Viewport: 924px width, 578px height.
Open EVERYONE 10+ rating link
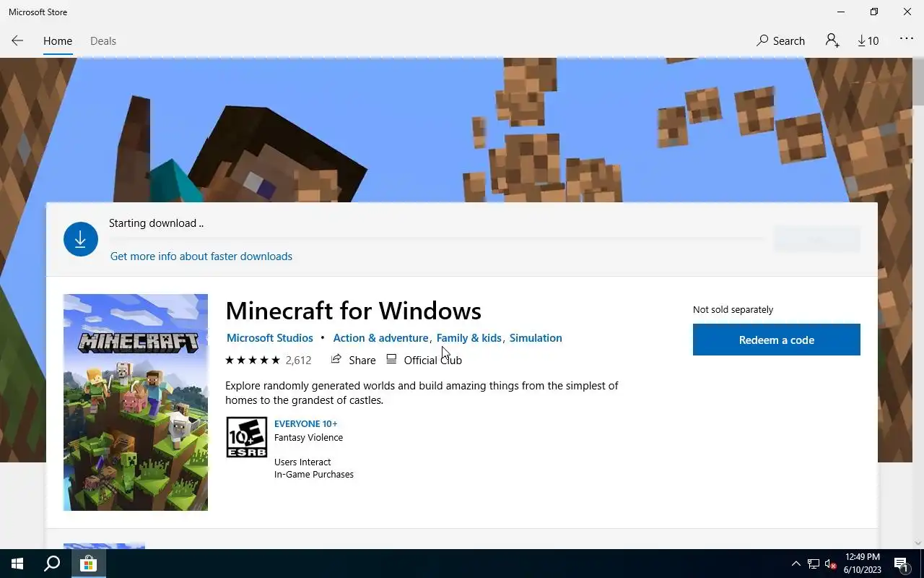click(305, 424)
